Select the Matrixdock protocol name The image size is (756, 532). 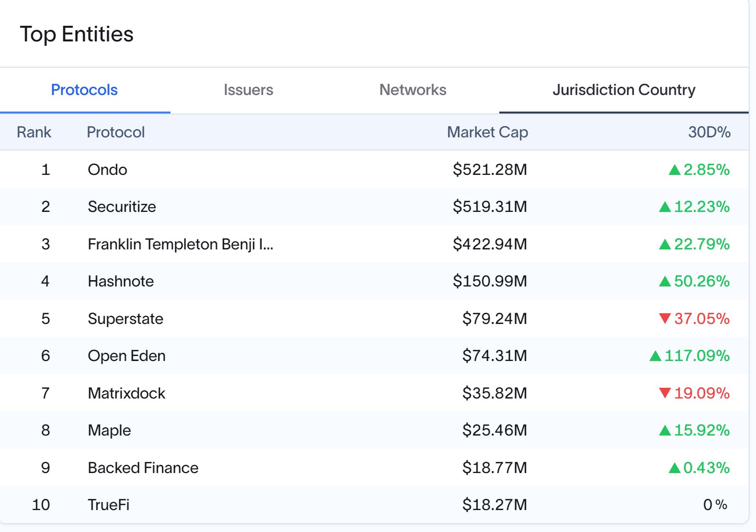pyautogui.click(x=127, y=393)
